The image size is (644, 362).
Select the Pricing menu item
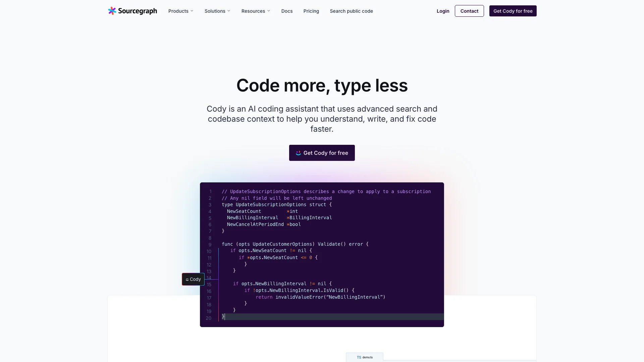tap(311, 11)
